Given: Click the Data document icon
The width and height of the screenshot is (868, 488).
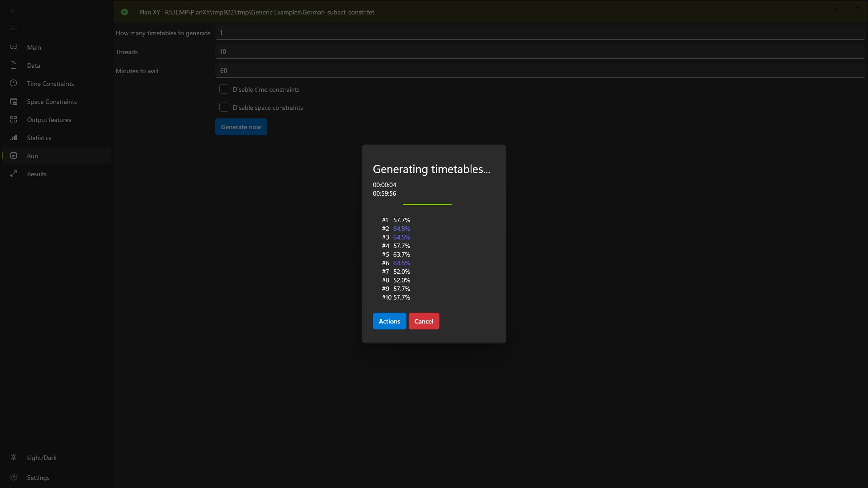Looking at the screenshot, I should [14, 65].
